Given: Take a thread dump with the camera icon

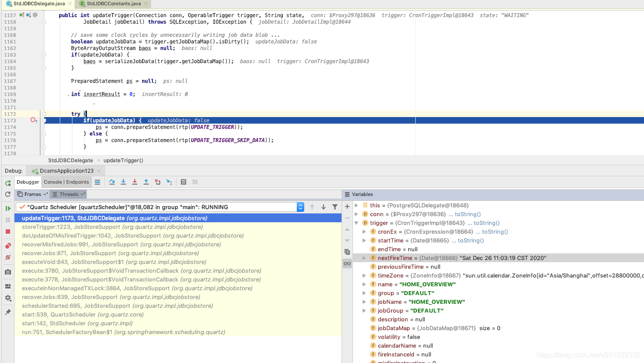Looking at the screenshot, I should click(x=8, y=272).
